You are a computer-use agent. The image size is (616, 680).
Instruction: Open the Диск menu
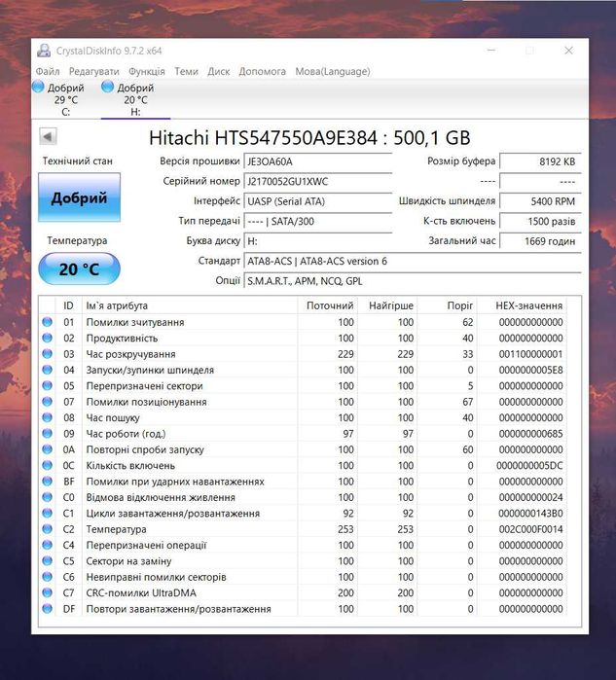click(218, 71)
